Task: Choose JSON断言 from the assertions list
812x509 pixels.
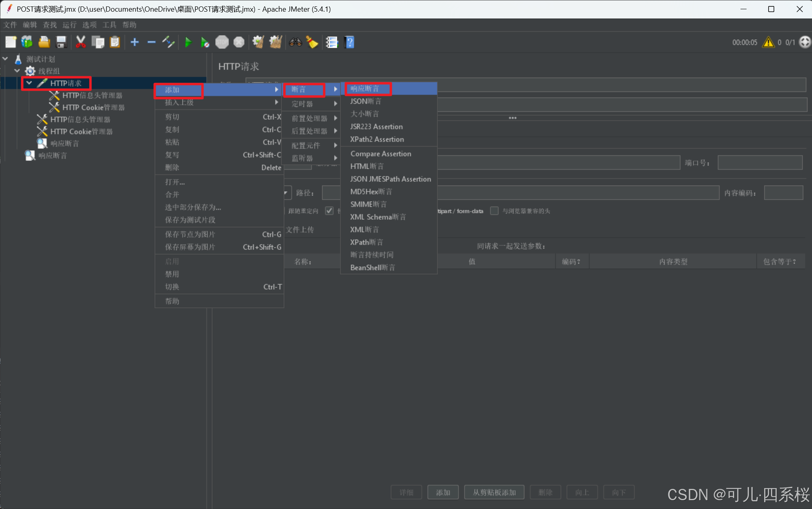Action: (x=365, y=101)
